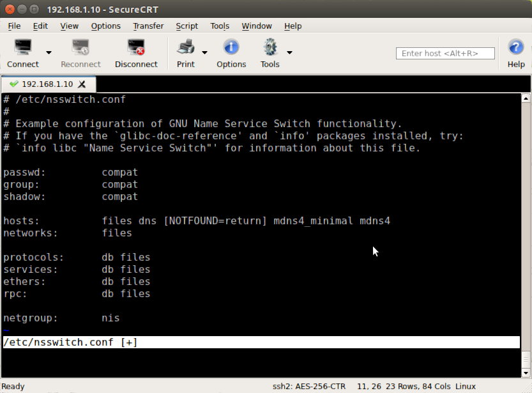Image resolution: width=532 pixels, height=393 pixels.
Task: Click the 'passwd:' line in terminal
Action: 70,173
